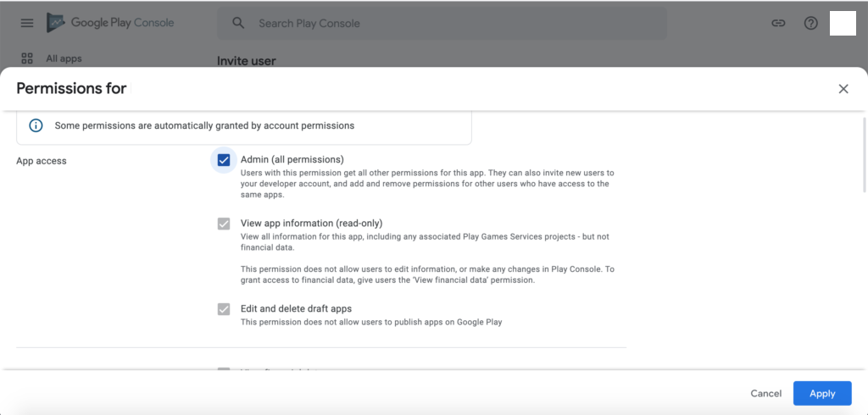Focus the Search Play Console field
This screenshot has width=868, height=415.
pos(442,23)
